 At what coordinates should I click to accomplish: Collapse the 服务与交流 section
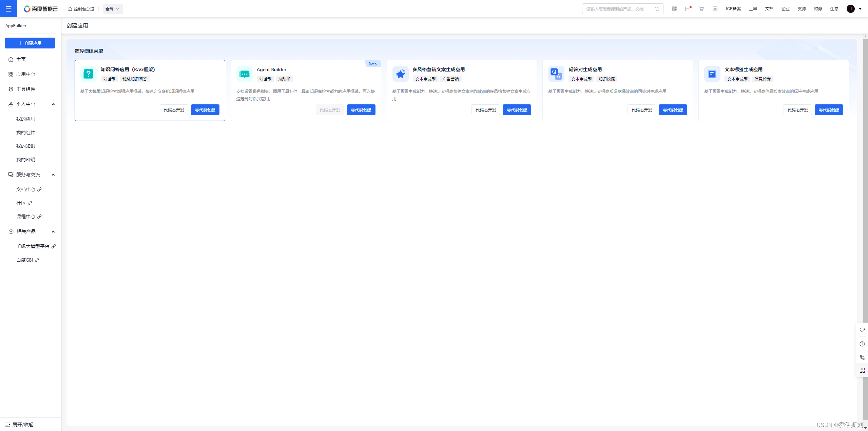point(53,175)
